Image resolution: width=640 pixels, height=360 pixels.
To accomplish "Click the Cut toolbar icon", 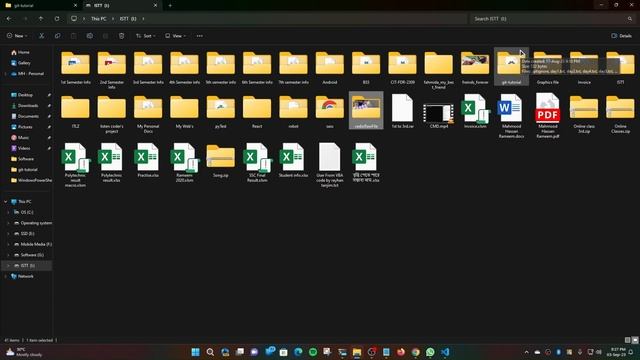I will pos(42,36).
